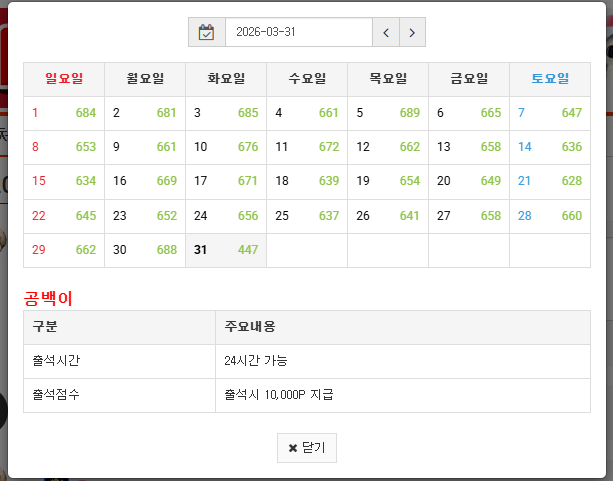Pick day 15 in the Sunday column

click(39, 181)
